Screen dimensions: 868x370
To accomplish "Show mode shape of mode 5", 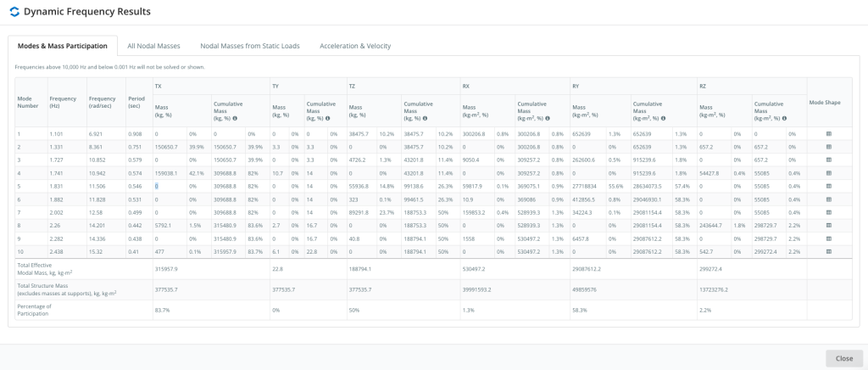I will (x=829, y=186).
